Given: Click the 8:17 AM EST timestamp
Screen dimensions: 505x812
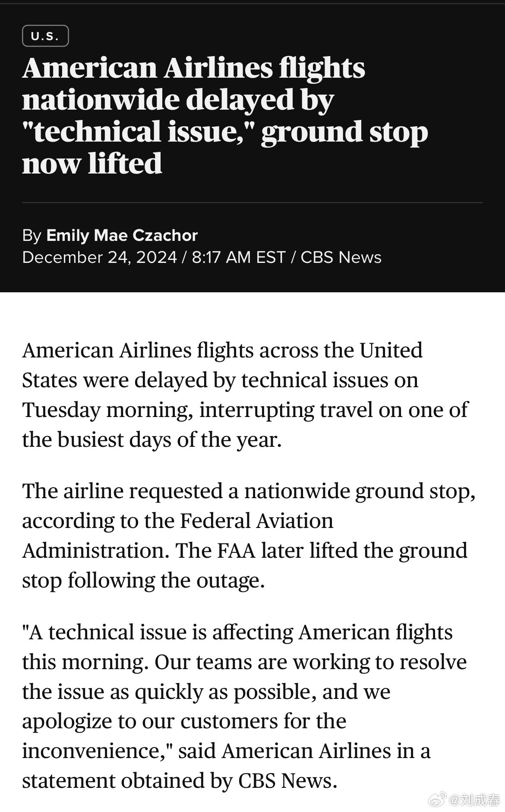Looking at the screenshot, I should (239, 257).
